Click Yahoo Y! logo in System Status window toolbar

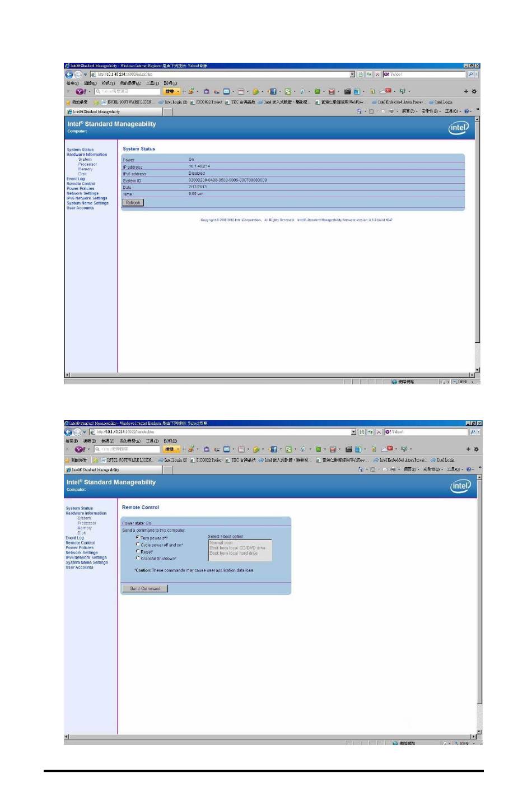point(81,91)
